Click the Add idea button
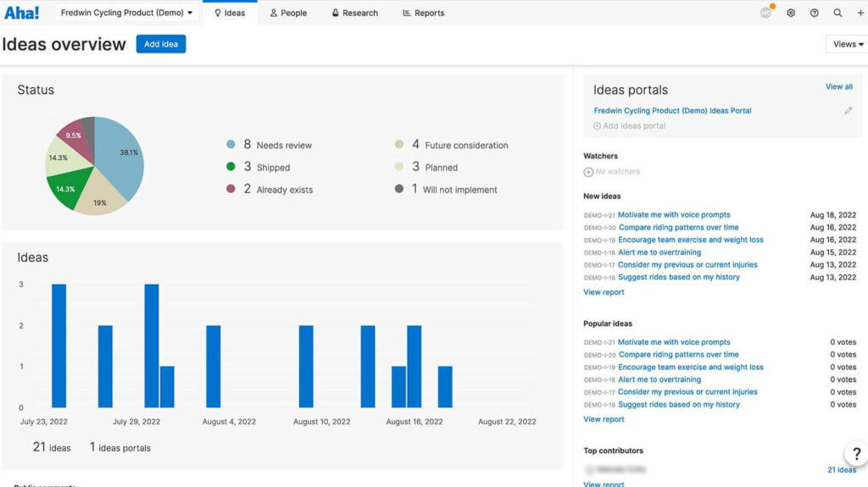 (161, 44)
